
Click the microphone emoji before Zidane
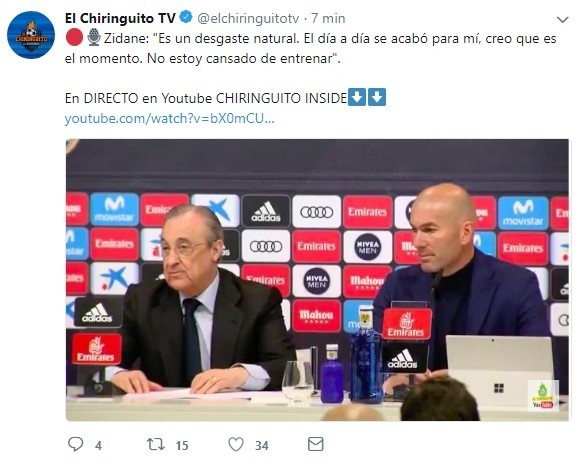coord(94,37)
